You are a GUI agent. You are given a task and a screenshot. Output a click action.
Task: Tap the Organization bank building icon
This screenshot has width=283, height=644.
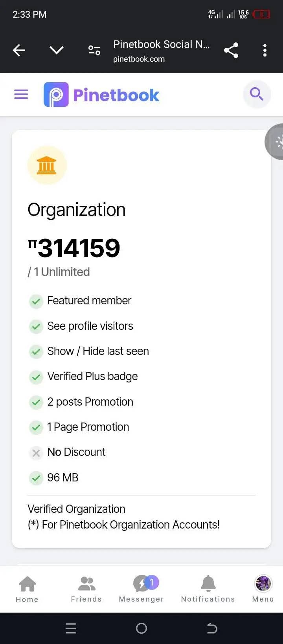pos(47,165)
